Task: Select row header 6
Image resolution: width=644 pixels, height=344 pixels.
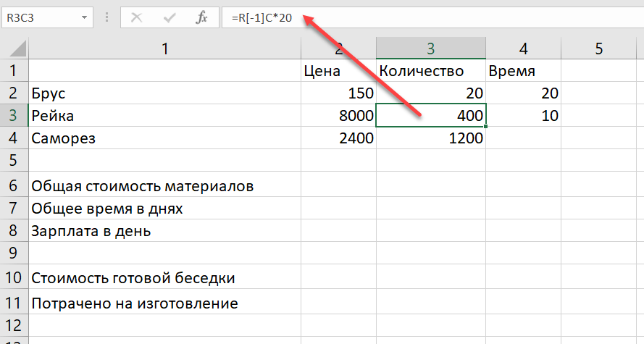Action: coord(14,186)
